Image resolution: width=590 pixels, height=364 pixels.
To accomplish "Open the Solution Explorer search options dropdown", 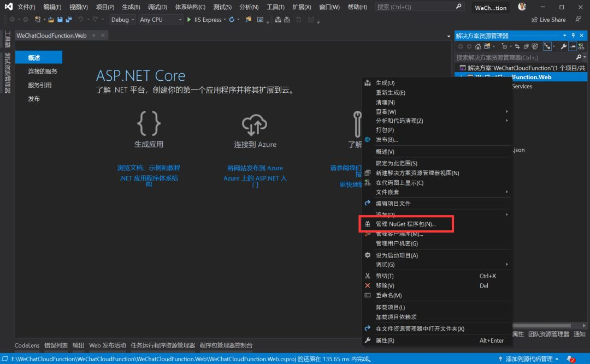I will 585,57.
